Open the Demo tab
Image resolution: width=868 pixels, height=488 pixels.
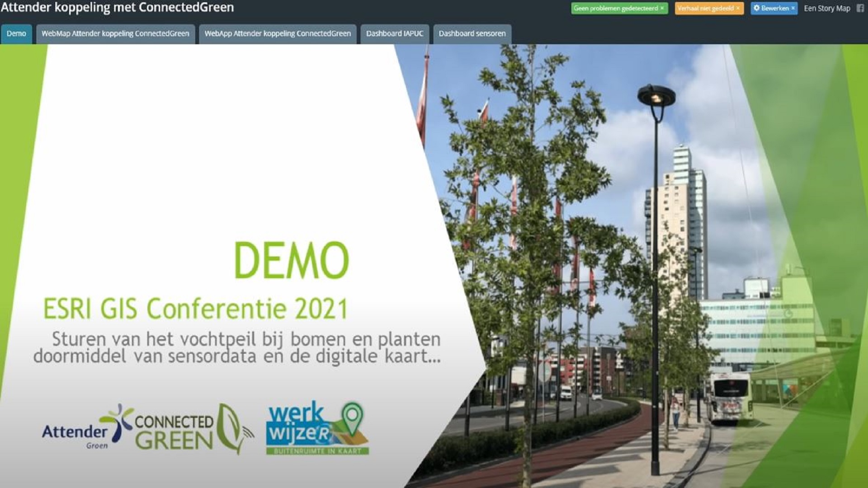[x=16, y=34]
